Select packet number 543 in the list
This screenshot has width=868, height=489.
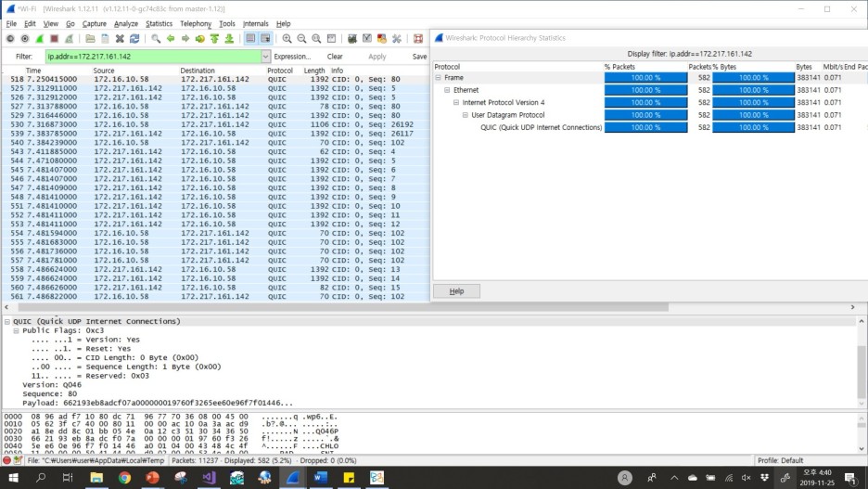coord(216,152)
